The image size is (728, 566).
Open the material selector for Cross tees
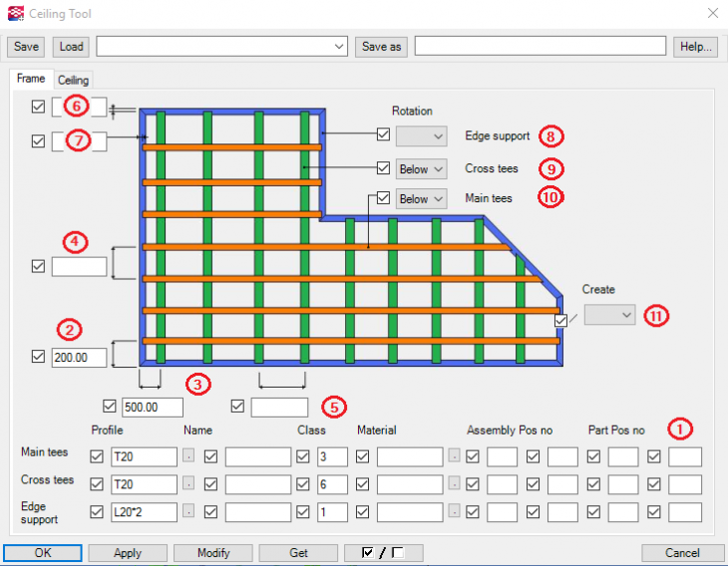click(x=455, y=484)
